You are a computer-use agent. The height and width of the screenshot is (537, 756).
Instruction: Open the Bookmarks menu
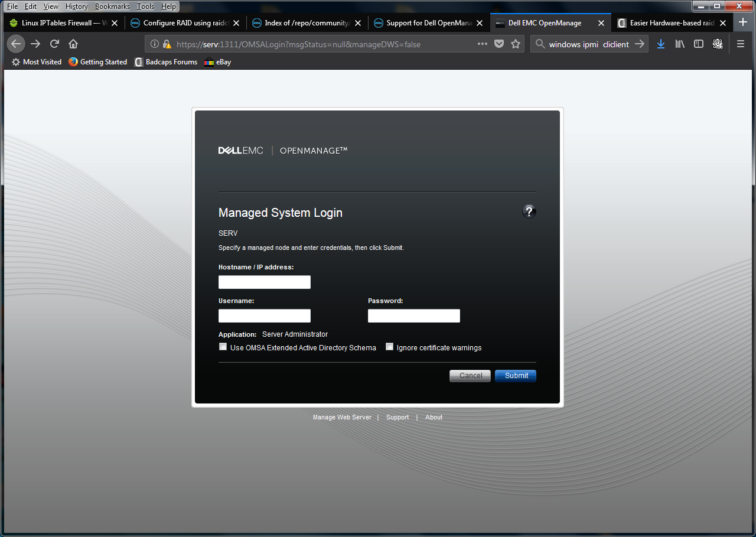(x=112, y=6)
